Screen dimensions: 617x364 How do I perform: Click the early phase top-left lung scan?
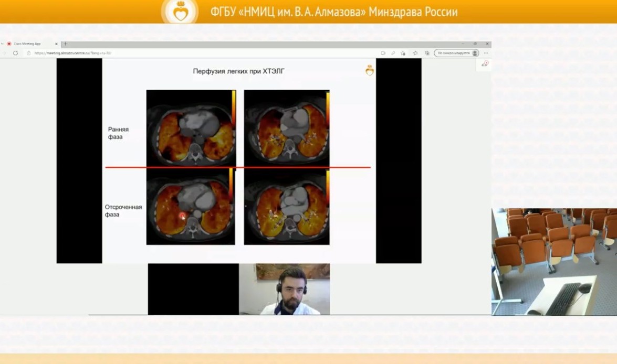pos(190,127)
